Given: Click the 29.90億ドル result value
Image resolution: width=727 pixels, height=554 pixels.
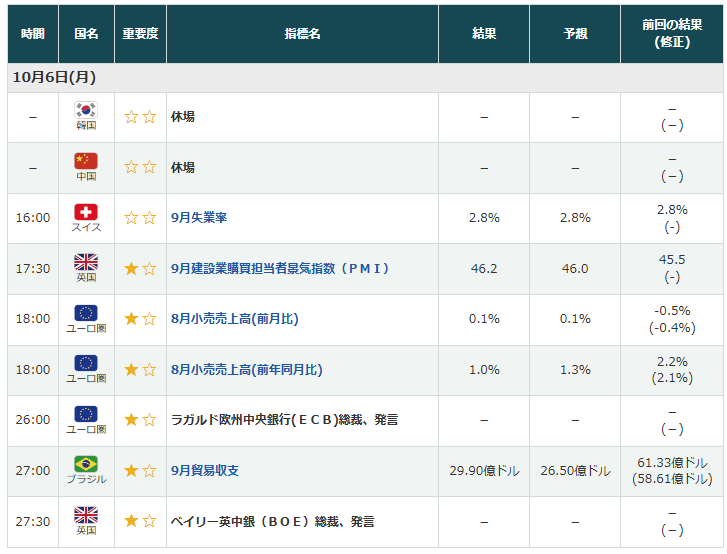Looking at the screenshot, I should pos(484,471).
